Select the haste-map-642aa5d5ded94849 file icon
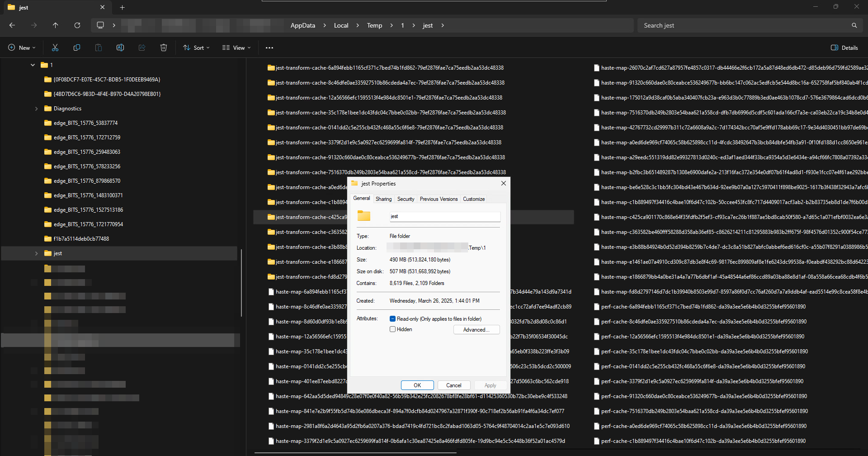This screenshot has width=868, height=456. [x=271, y=396]
